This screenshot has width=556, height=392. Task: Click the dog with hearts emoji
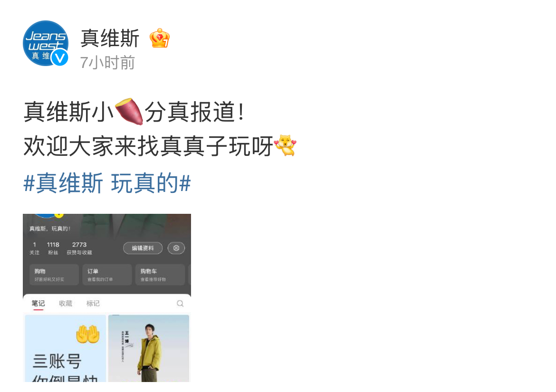285,145
